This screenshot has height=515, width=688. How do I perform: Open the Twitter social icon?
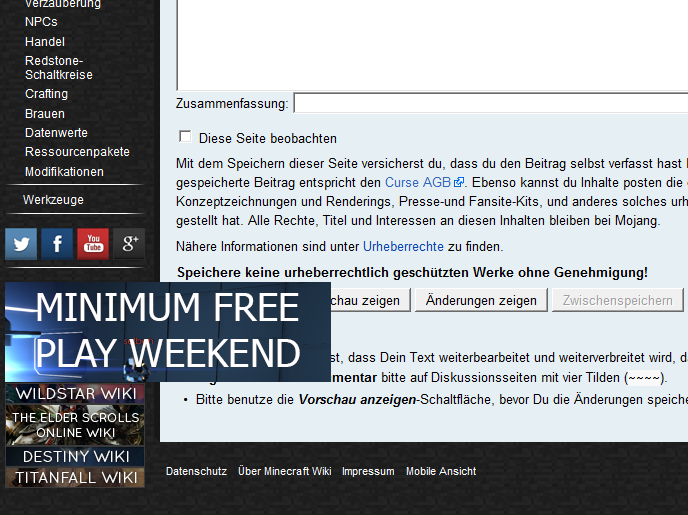coord(21,244)
